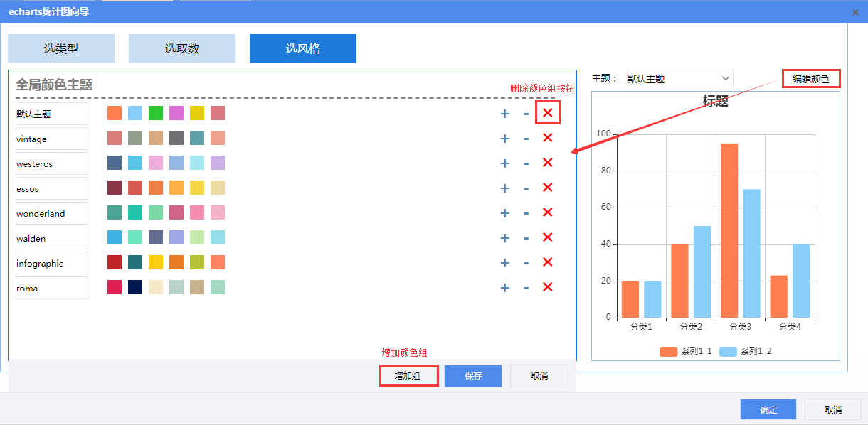Click the minus icon in westeros row

pyautogui.click(x=526, y=163)
